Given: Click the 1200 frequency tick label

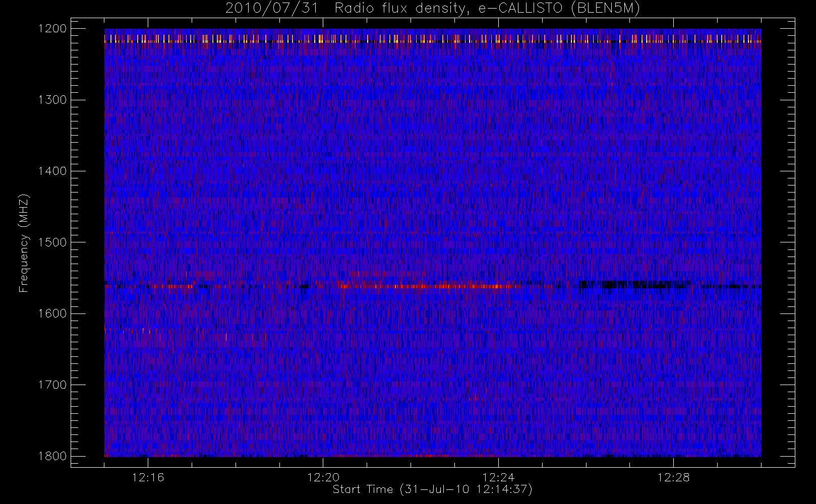Looking at the screenshot, I should coord(52,29).
